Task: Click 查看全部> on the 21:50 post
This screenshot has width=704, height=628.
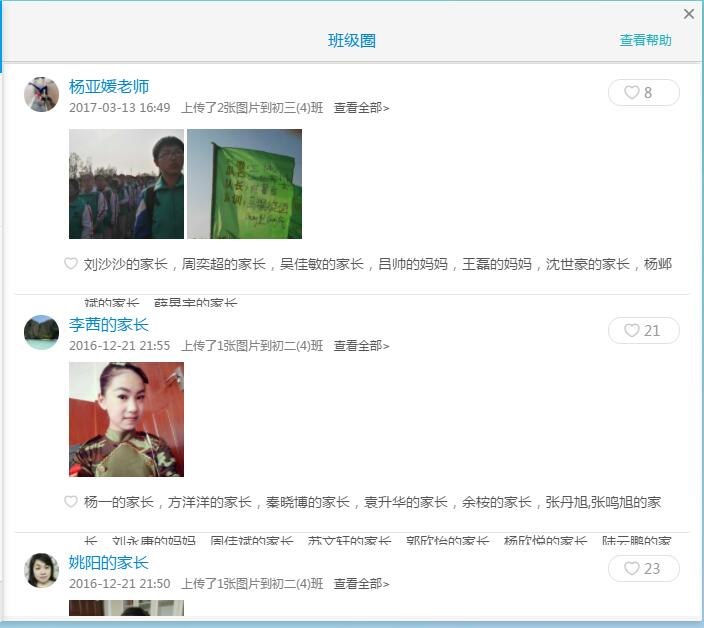Action: point(361,584)
